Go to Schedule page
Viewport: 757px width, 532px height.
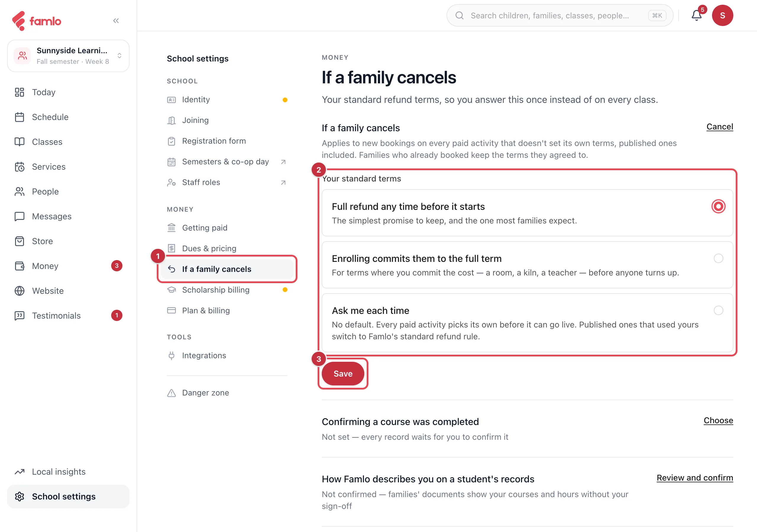[x=68, y=117]
